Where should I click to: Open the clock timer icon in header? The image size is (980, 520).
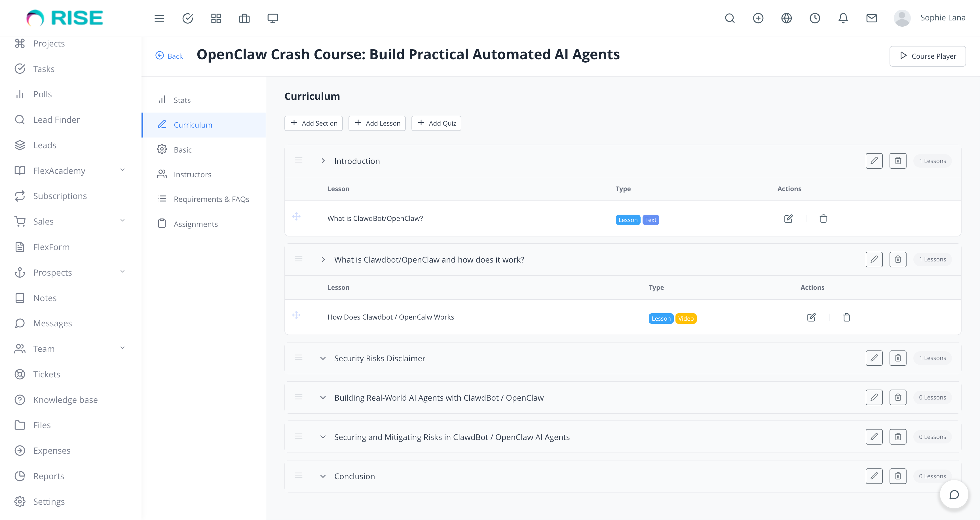pos(814,18)
